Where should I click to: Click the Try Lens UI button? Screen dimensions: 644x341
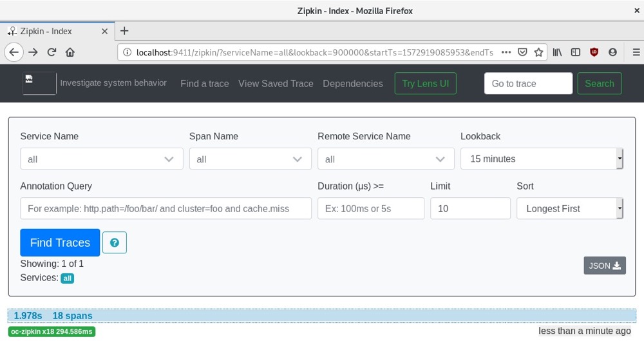[426, 84]
